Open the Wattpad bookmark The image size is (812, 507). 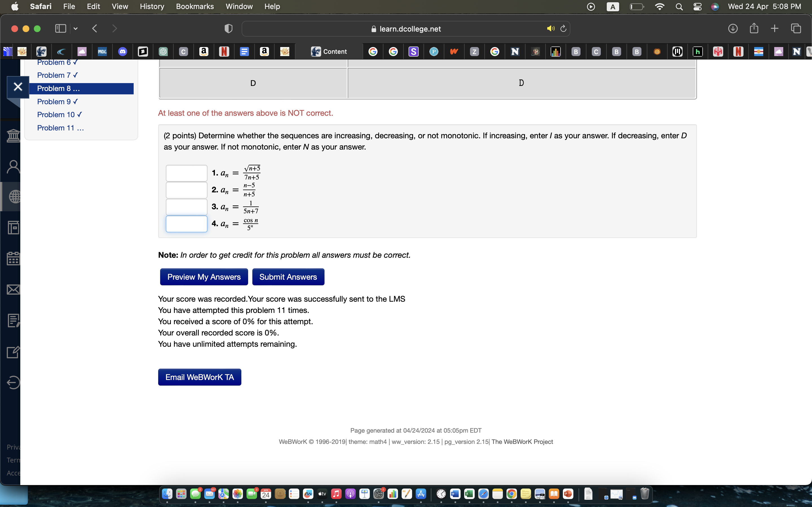coord(454,51)
